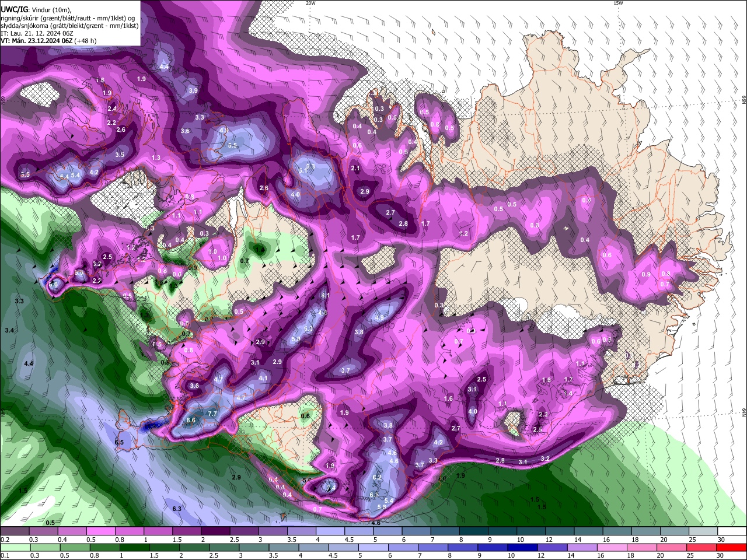Click the 'slydda/snjókoma' legend description line
This screenshot has height=560, width=747.
tap(69, 26)
